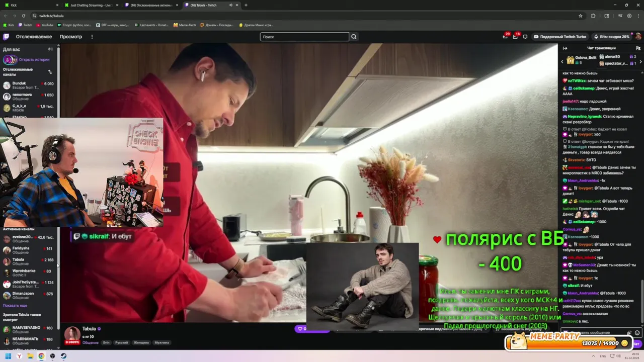Click 'Подарочный Twitch Turbo' button

[559, 37]
